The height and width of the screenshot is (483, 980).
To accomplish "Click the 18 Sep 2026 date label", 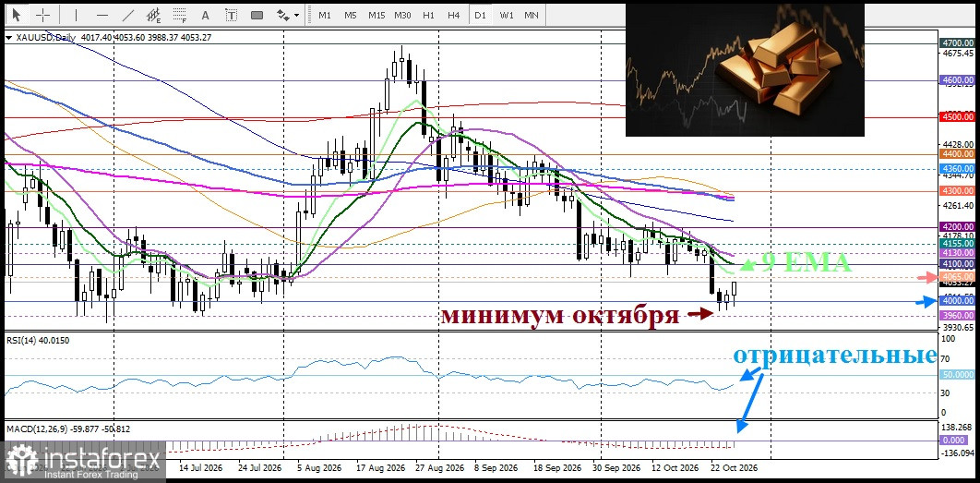I will click(559, 467).
